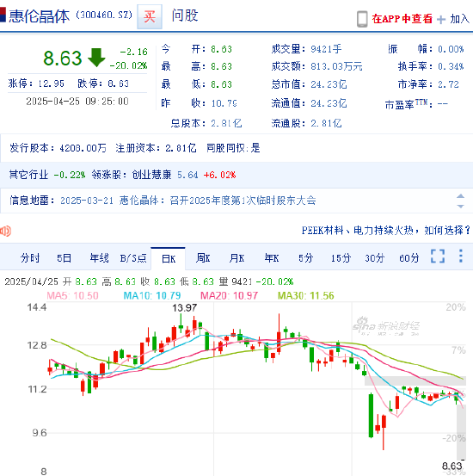Image resolution: width=473 pixels, height=476 pixels.
Task: Click 加入 to add to watchlist
Action: 459,19
